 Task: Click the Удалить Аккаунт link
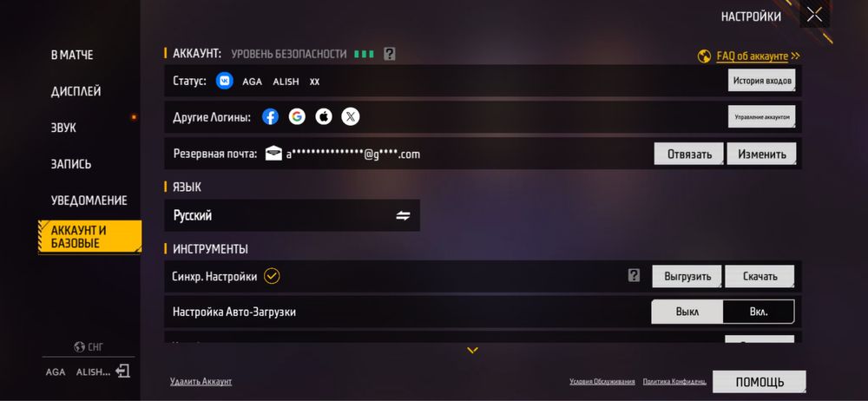click(201, 382)
